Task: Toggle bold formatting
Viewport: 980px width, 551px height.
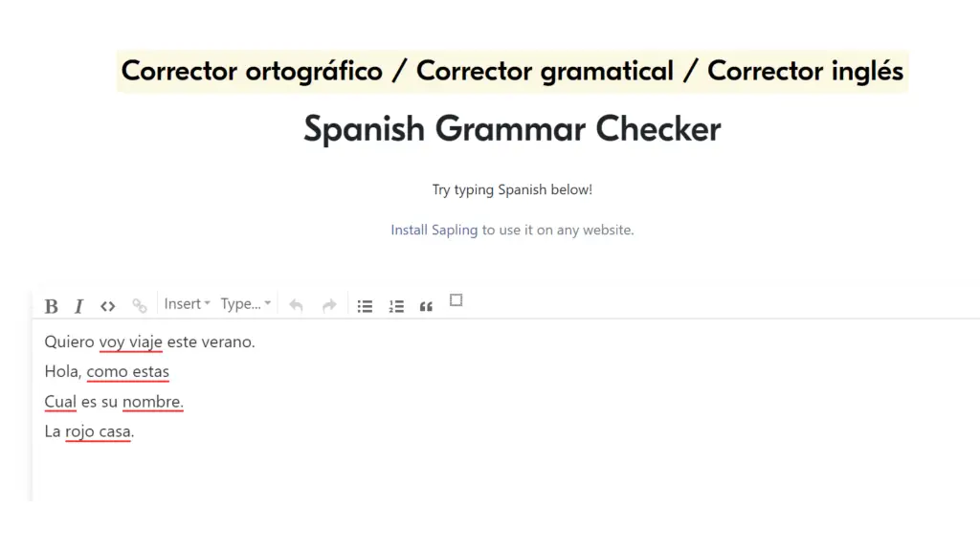Action: pos(51,305)
